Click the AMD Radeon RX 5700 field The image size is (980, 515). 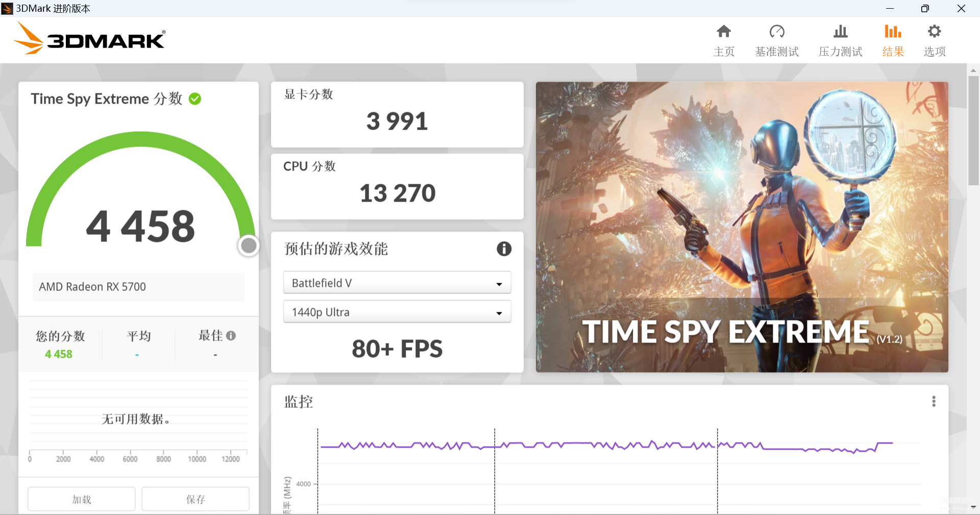point(138,287)
